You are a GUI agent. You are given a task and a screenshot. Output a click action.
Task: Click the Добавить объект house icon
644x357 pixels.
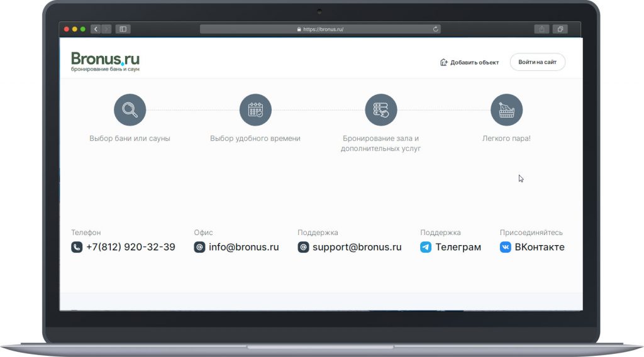443,62
